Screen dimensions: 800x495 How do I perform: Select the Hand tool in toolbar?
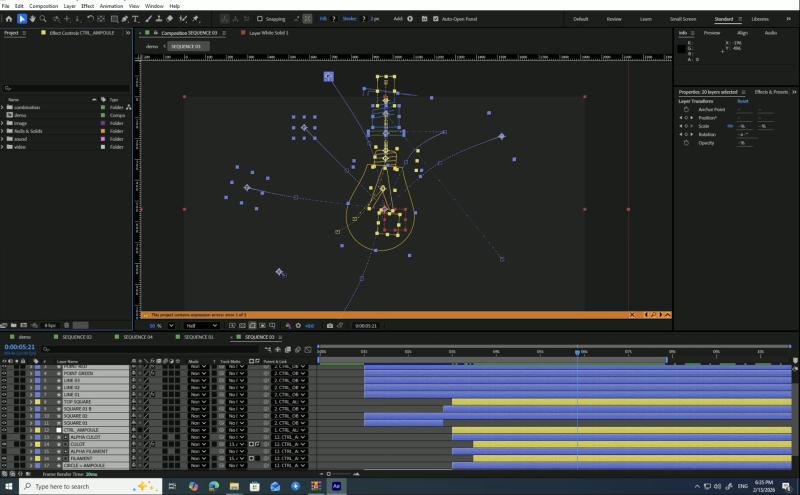click(x=33, y=19)
